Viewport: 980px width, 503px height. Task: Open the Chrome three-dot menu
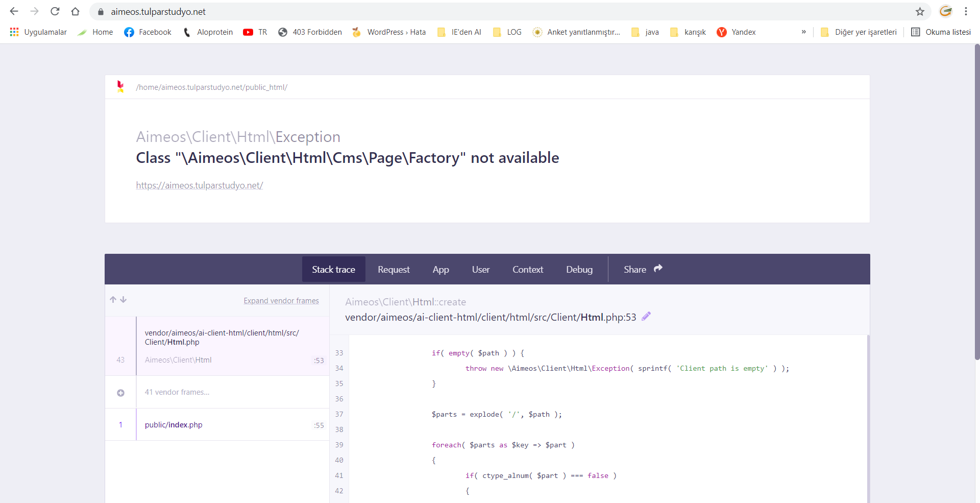(x=966, y=11)
